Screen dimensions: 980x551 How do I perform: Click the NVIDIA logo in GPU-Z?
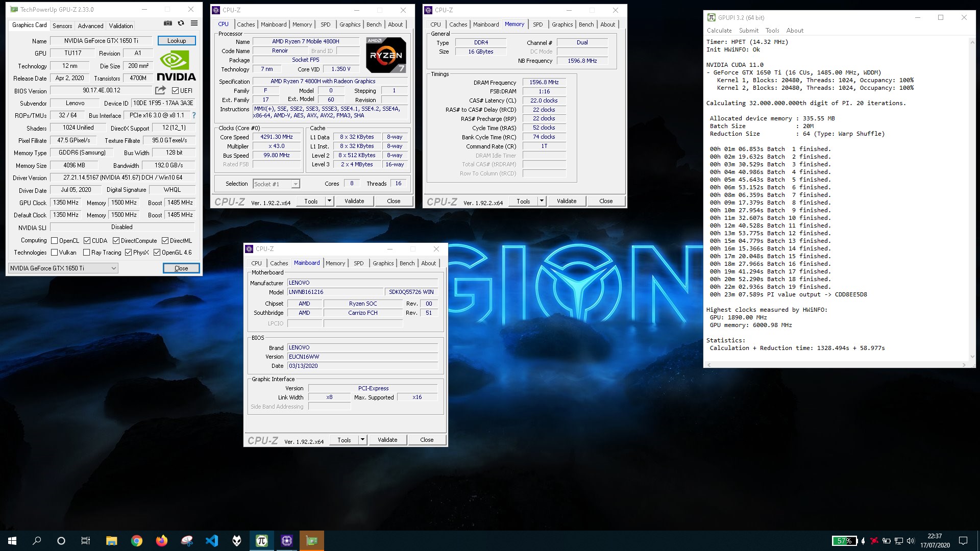176,66
